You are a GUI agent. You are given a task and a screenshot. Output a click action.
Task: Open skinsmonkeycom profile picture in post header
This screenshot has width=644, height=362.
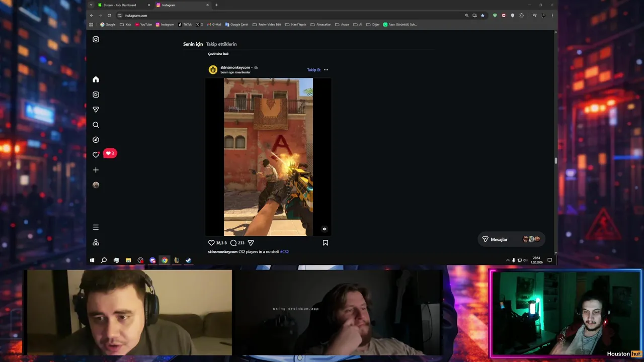(213, 70)
